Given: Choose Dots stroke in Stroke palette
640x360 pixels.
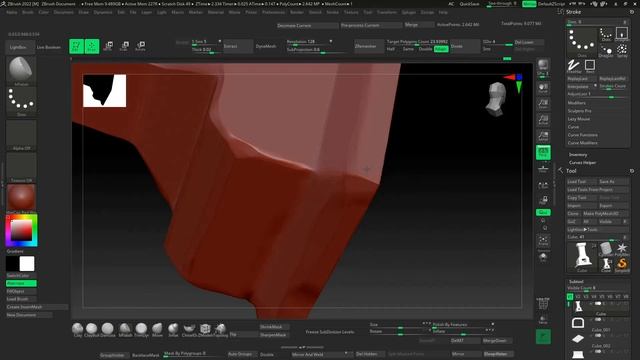Looking at the screenshot, I should 607,35.
